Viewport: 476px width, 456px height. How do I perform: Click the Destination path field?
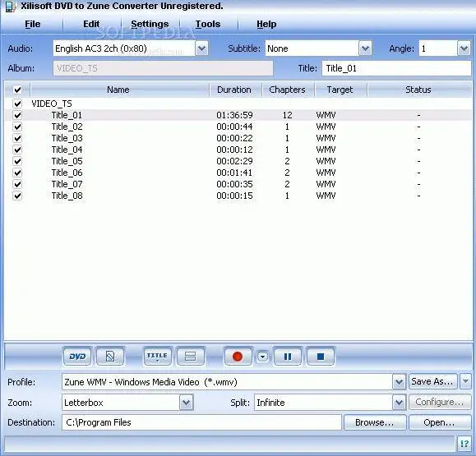(x=201, y=422)
